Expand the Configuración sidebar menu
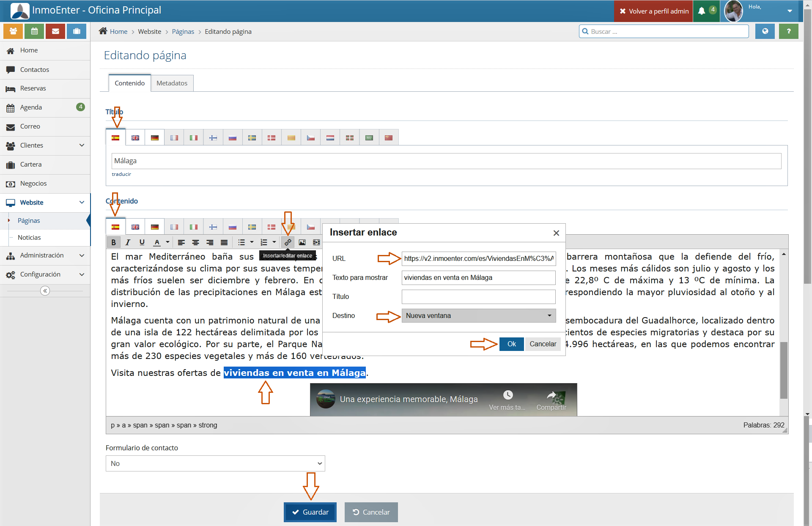The height and width of the screenshot is (526, 812). [45, 274]
